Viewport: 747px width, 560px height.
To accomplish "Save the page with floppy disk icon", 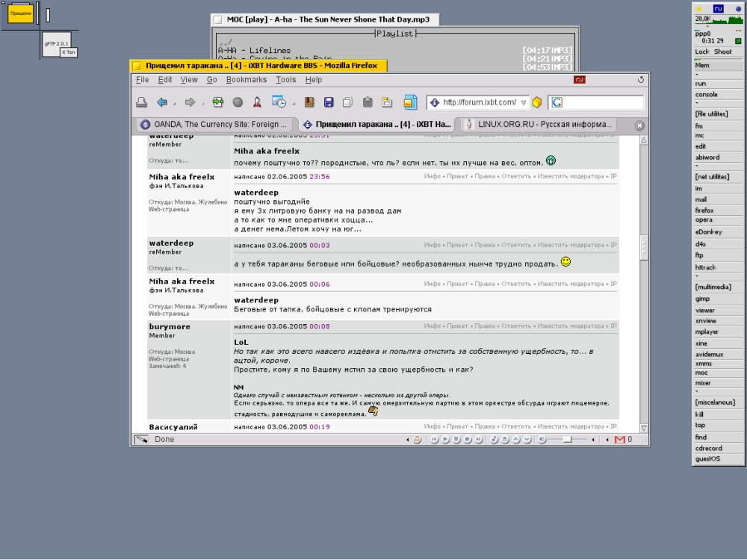I will coord(328,102).
